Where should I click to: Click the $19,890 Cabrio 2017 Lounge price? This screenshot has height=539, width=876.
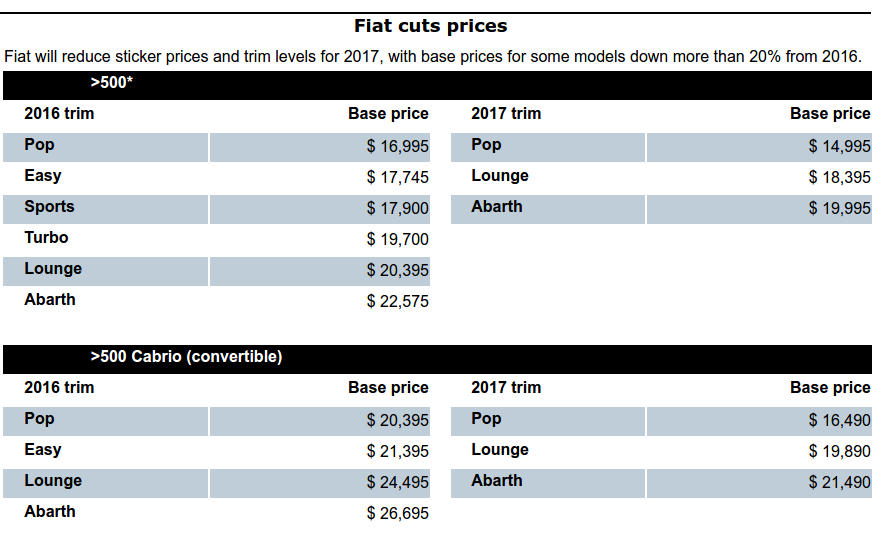(x=840, y=452)
